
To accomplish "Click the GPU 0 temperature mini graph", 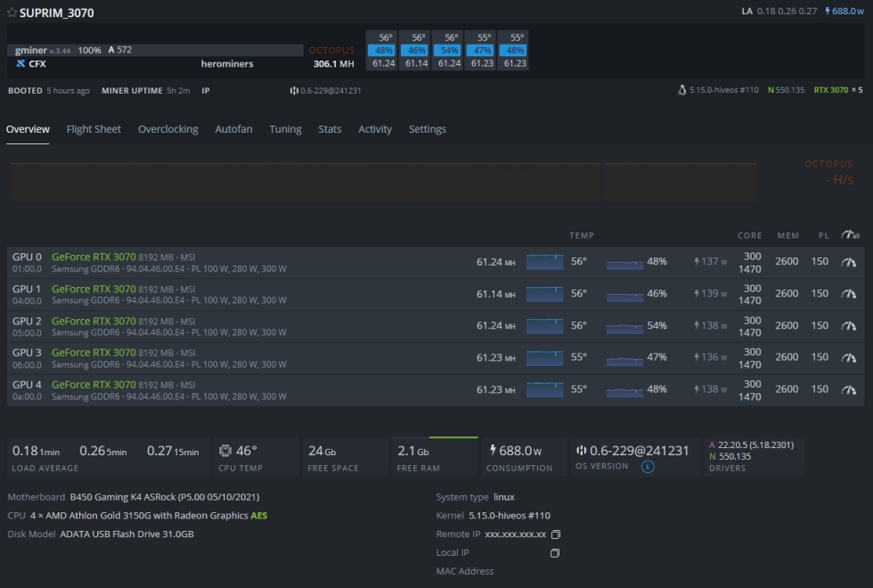I will [x=545, y=262].
